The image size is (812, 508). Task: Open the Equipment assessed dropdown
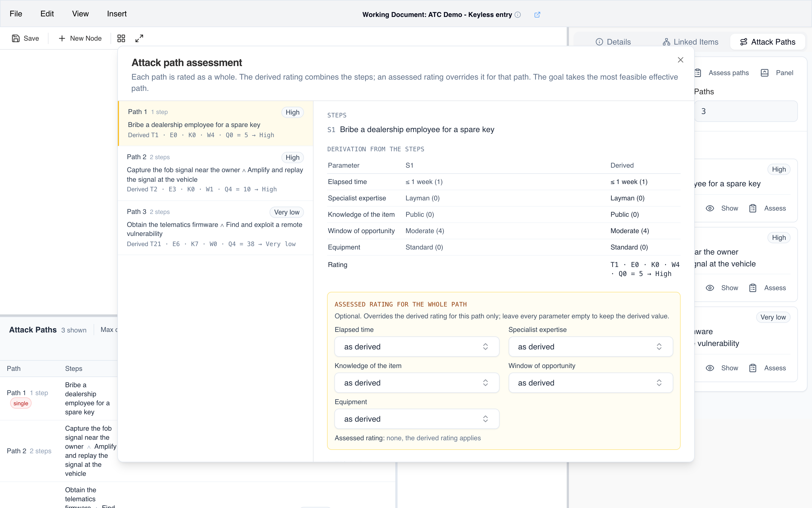[x=417, y=419]
